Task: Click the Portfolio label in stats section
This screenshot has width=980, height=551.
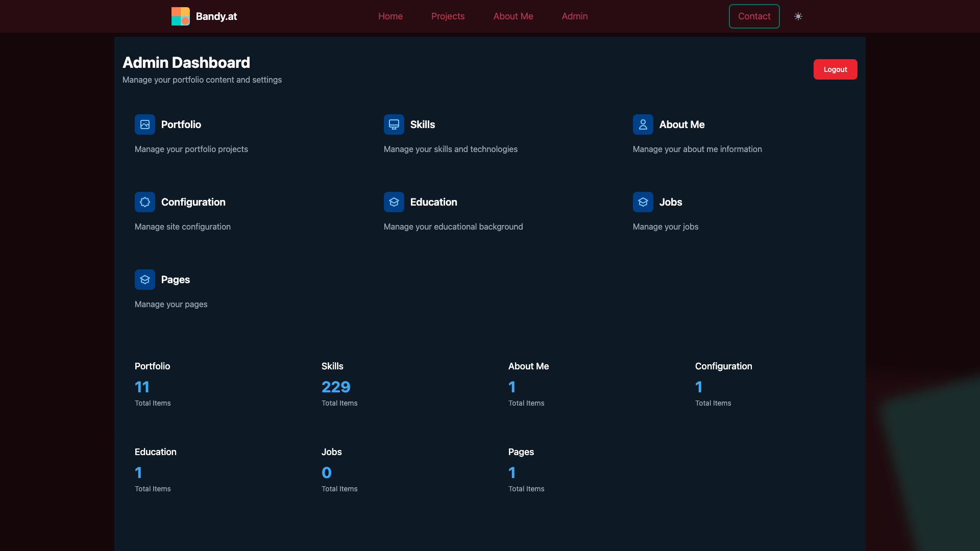Action: tap(153, 366)
